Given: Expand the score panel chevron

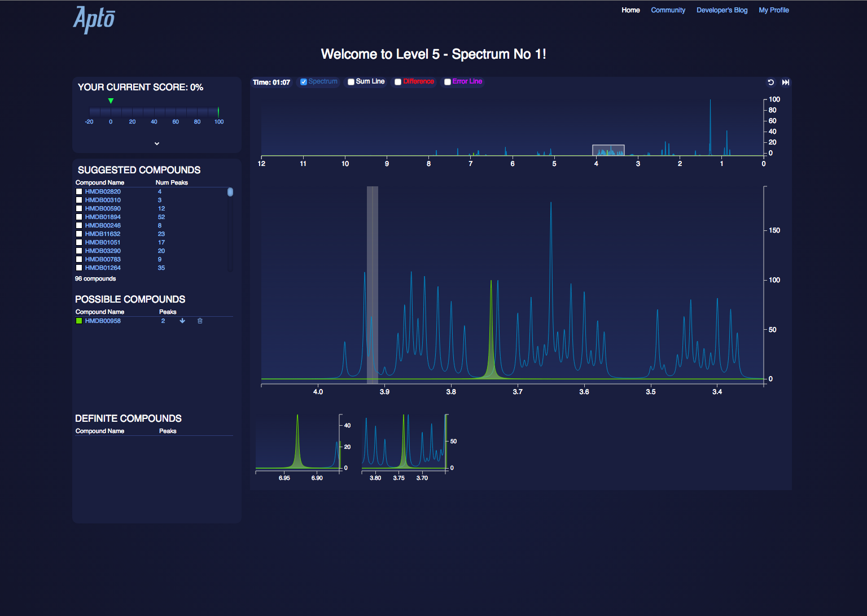Looking at the screenshot, I should coord(157,143).
